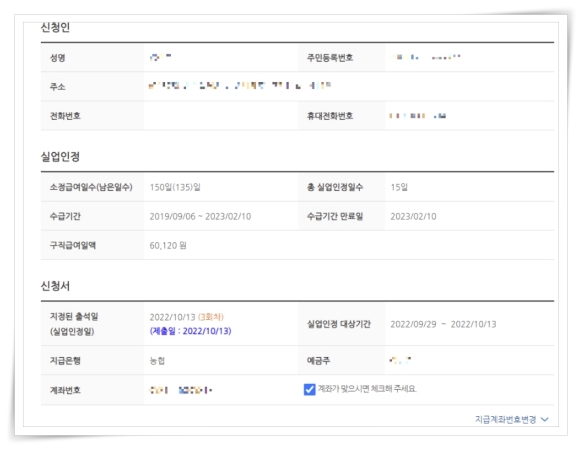Screen dimensions: 582x450
Task: Click the 계좌번호 label
Action: tap(65, 390)
